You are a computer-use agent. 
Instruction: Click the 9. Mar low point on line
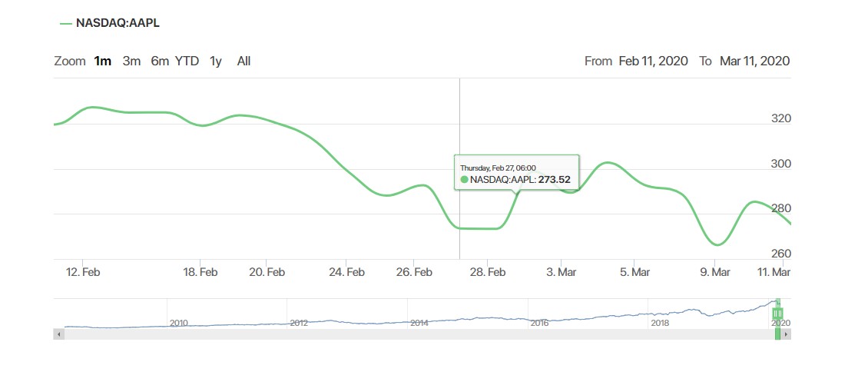coord(717,244)
